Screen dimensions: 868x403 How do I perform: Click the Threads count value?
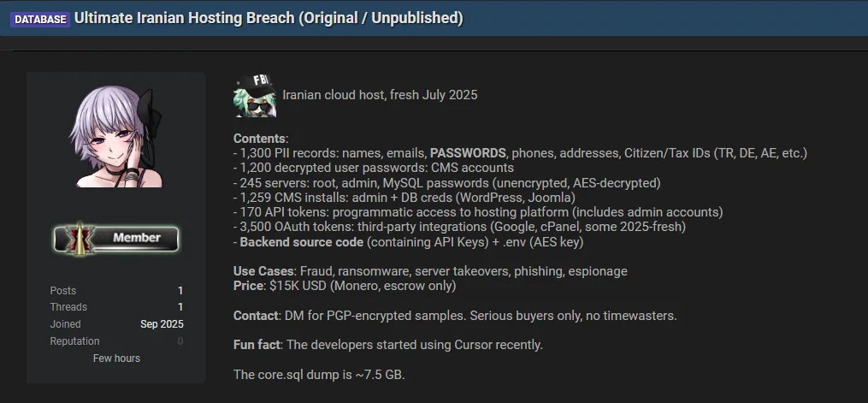click(x=180, y=307)
